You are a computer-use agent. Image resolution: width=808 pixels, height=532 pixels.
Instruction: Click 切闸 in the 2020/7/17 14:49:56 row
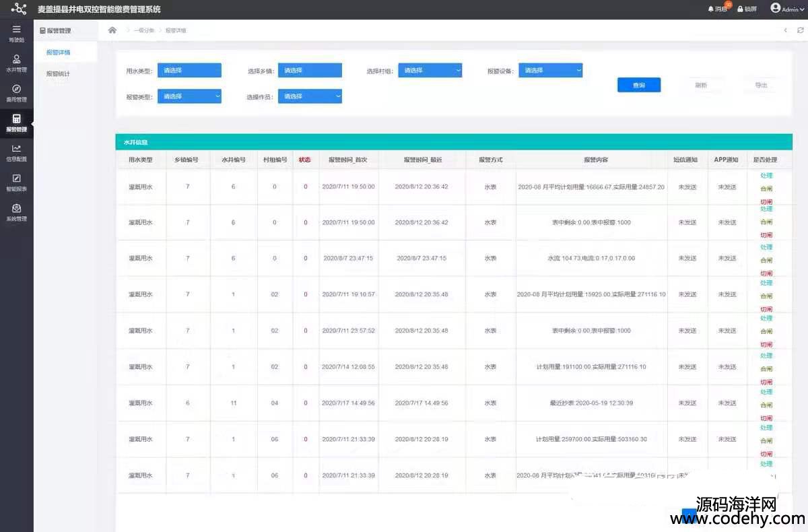coord(766,418)
